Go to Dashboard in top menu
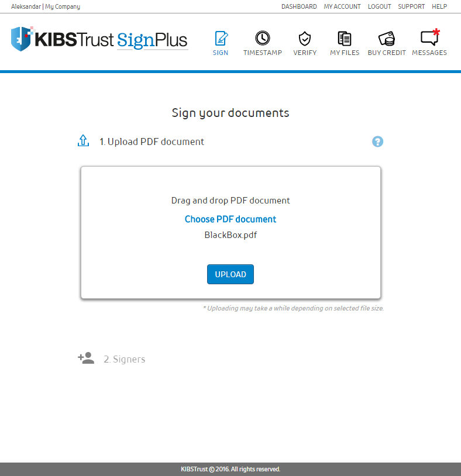 299,7
